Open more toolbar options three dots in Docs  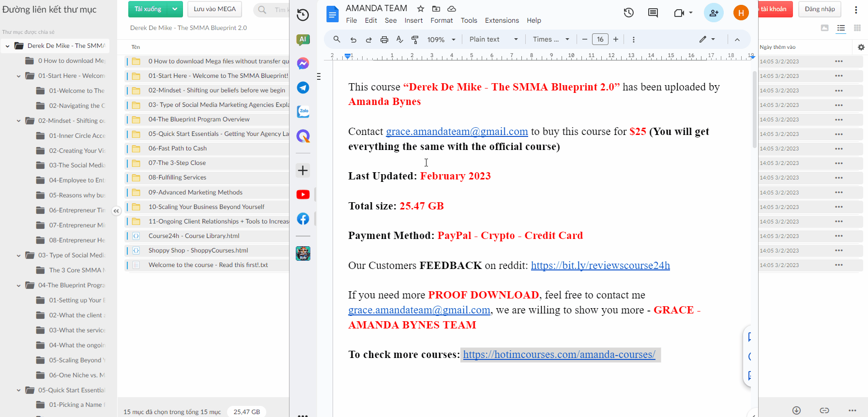634,40
